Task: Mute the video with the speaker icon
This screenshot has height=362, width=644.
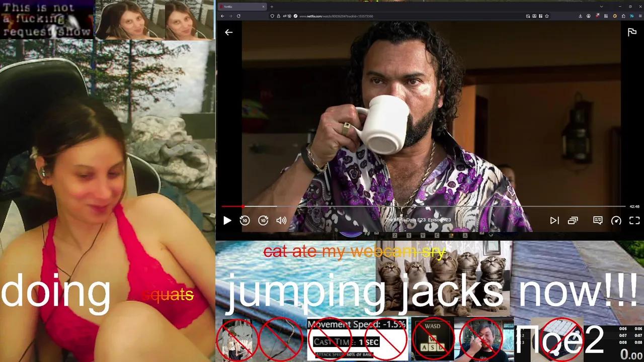Action: click(281, 220)
